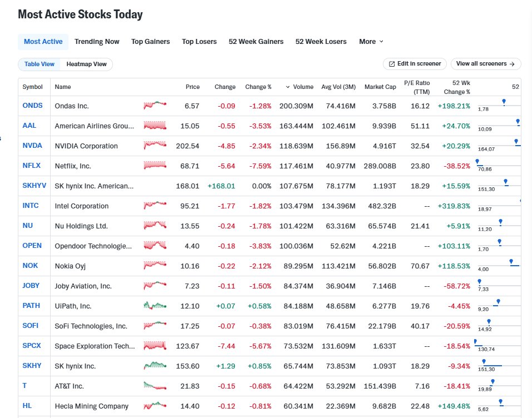Open 52 Week Losers tab

click(x=321, y=42)
